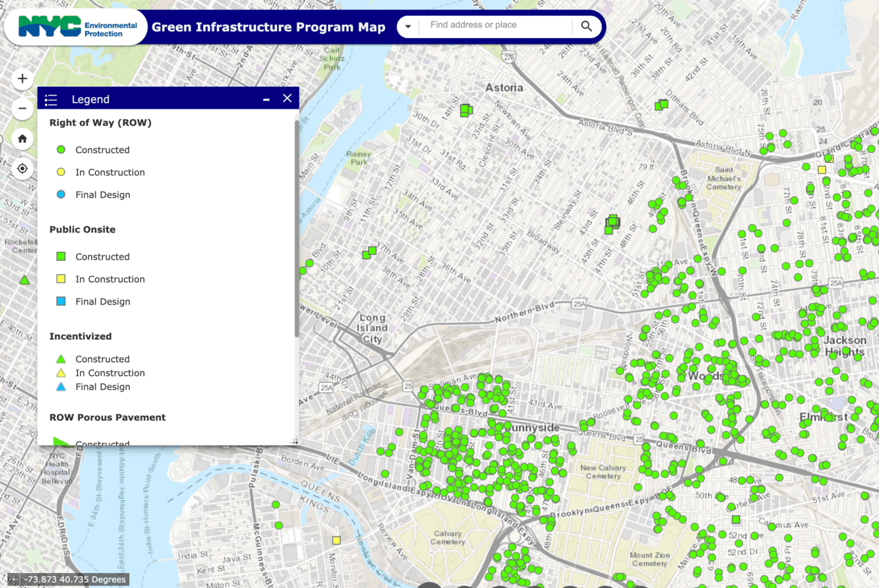The height and width of the screenshot is (588, 879).
Task: Click the green square marker under Astoria label
Action: point(466,109)
